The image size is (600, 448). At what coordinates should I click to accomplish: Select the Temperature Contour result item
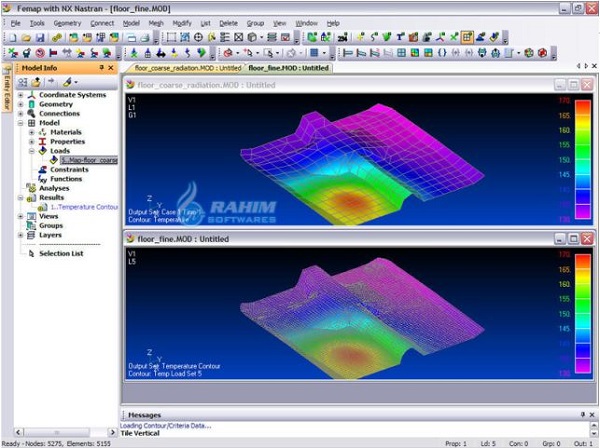(84, 207)
